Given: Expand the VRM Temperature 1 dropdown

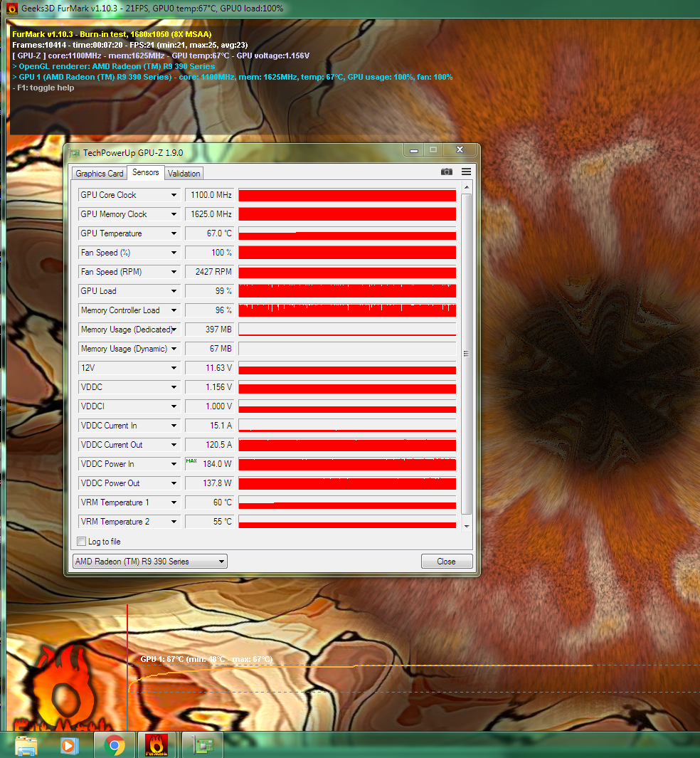Looking at the screenshot, I should coord(174,502).
